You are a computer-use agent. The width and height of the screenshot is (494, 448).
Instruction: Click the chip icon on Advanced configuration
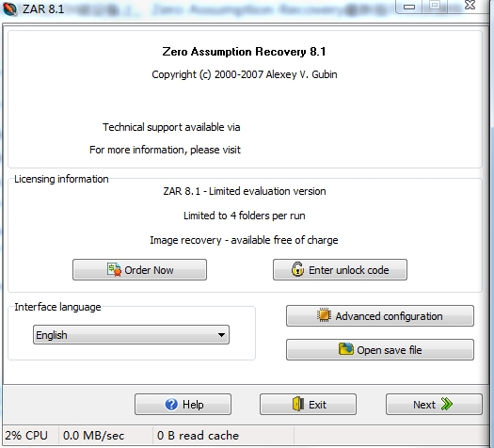(x=324, y=315)
